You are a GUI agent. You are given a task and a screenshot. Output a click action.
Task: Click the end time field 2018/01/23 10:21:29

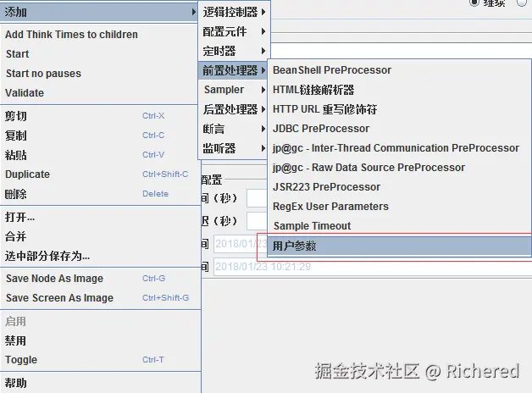[373, 267]
